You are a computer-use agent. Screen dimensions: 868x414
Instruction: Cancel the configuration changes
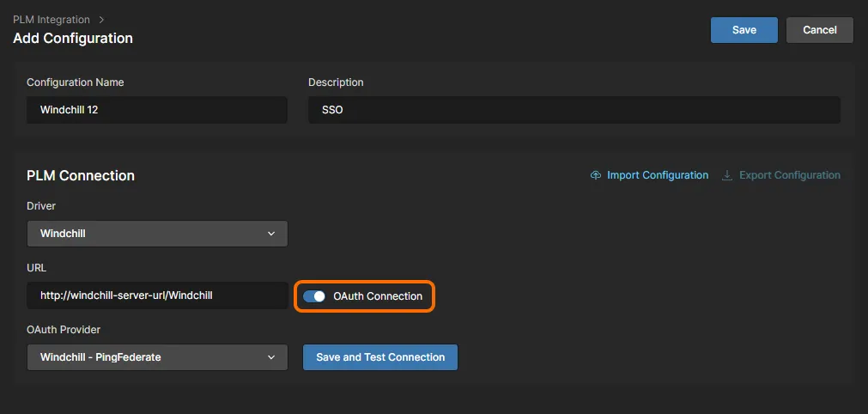[x=819, y=30]
